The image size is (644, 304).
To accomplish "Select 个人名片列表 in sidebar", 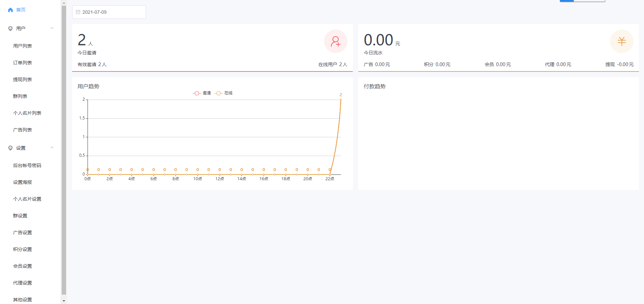I will [27, 113].
